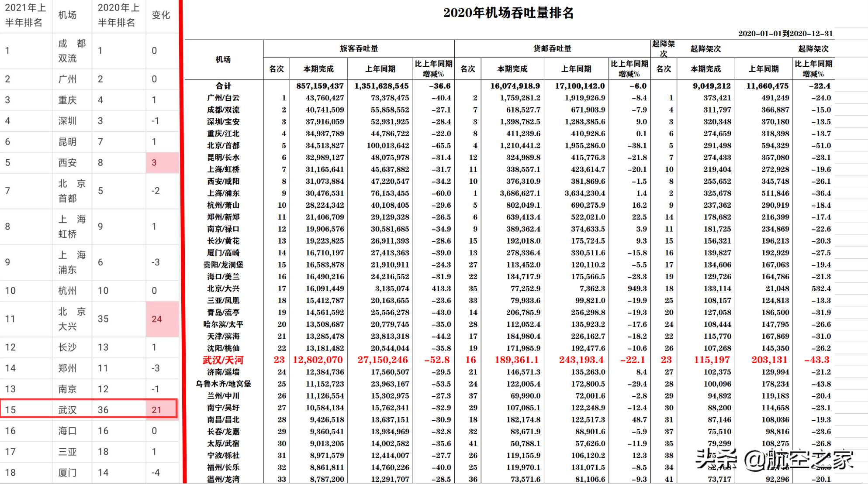
Task: Click the 郑州/新郑 row label
Action: (x=223, y=217)
